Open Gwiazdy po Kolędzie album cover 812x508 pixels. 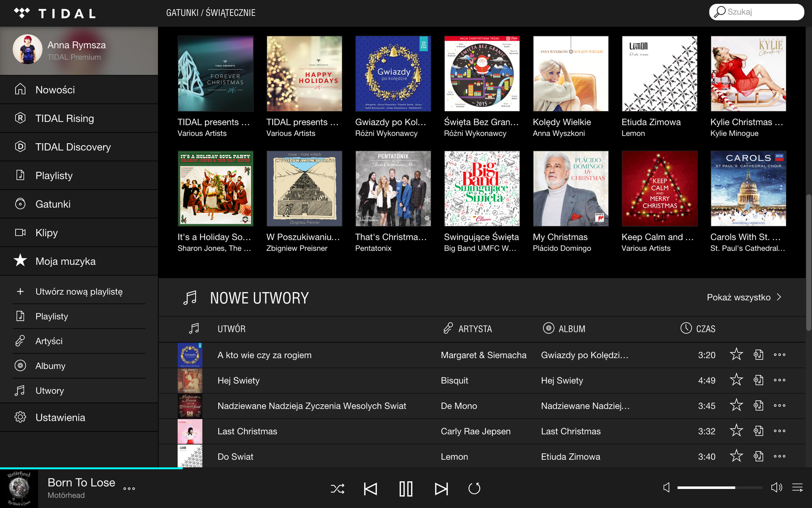pos(393,74)
